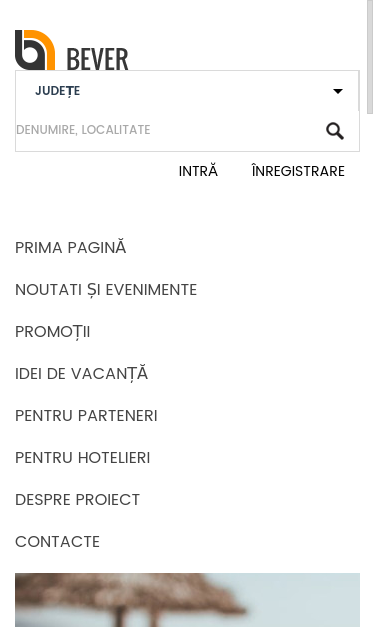Click the orange-gray b logo mark

[x=35, y=50]
